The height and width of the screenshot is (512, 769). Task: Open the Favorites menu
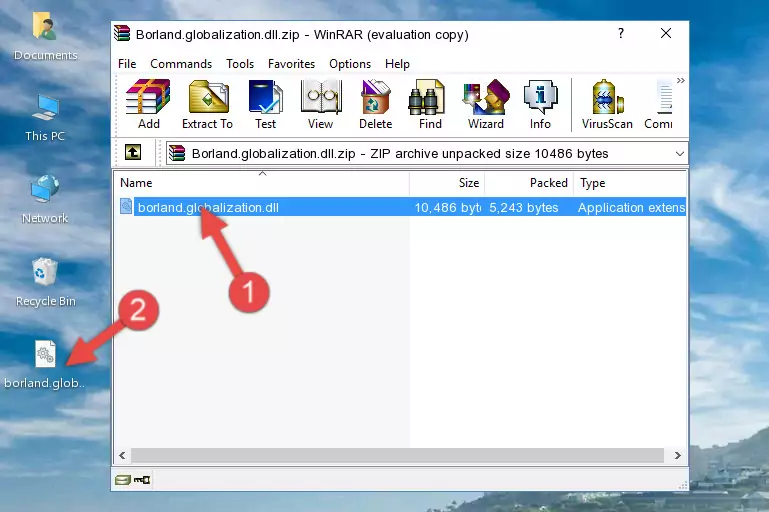coord(291,64)
